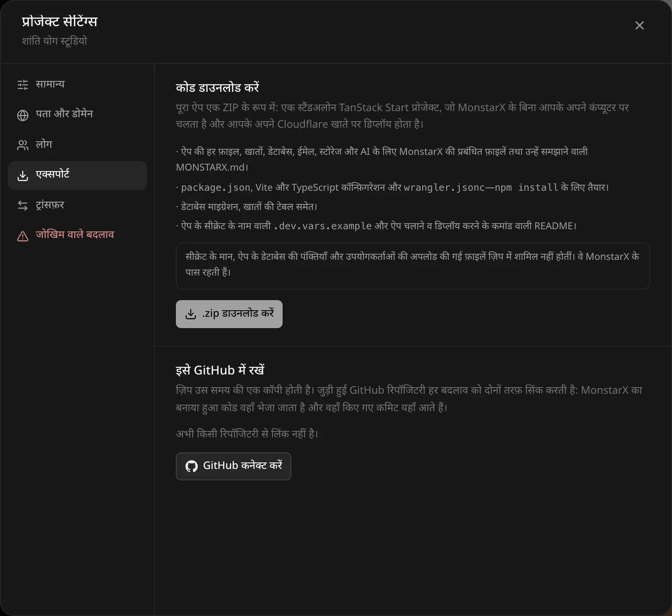Image resolution: width=672 pixels, height=616 pixels.
Task: Click the heading कोड डाउनलोड करें
Action: pos(217,87)
